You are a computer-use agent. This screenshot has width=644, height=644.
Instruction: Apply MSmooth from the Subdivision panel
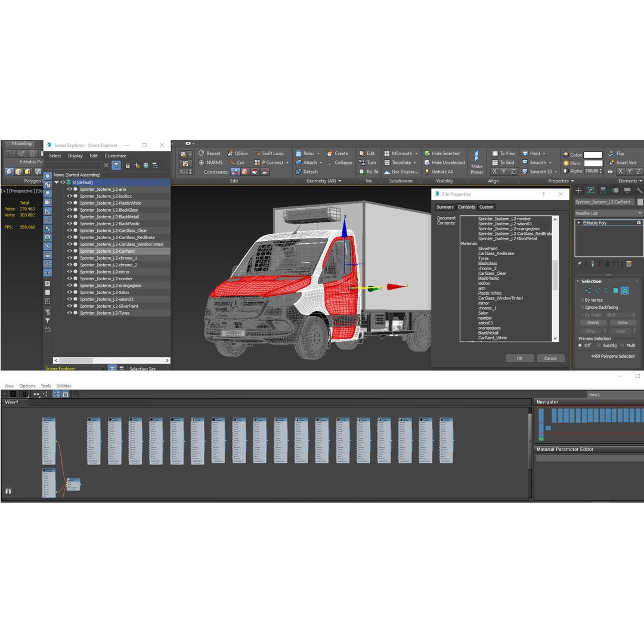397,153
